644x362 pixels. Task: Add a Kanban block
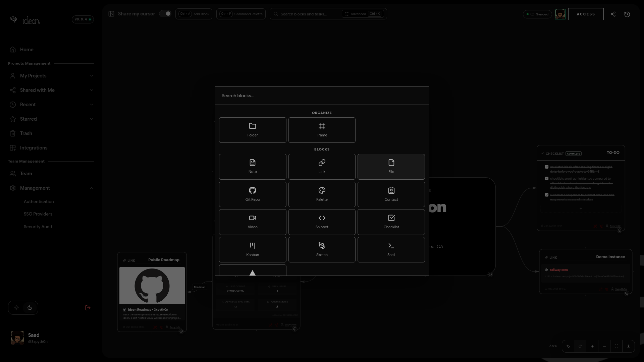coord(253,250)
